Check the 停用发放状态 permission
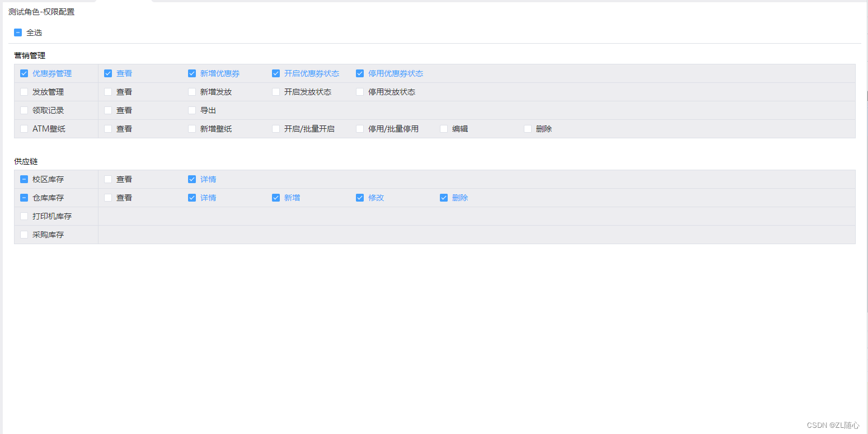Image resolution: width=868 pixels, height=434 pixels. click(359, 91)
